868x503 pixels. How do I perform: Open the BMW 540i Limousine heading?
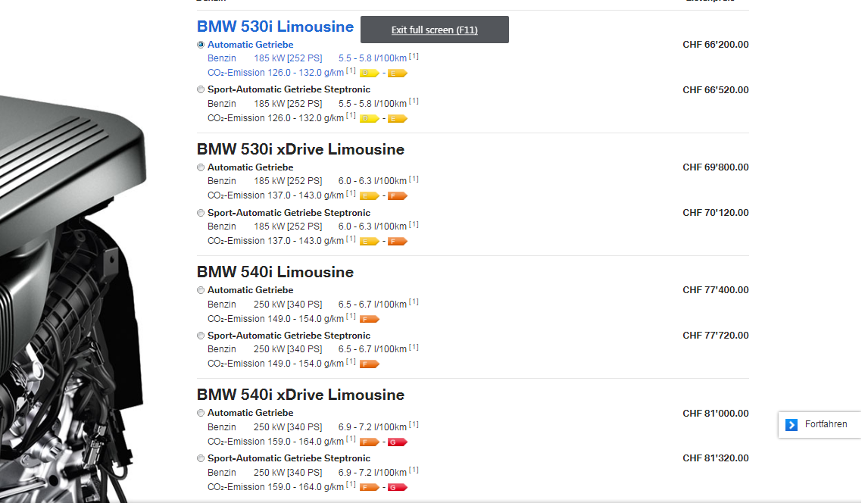coord(275,272)
